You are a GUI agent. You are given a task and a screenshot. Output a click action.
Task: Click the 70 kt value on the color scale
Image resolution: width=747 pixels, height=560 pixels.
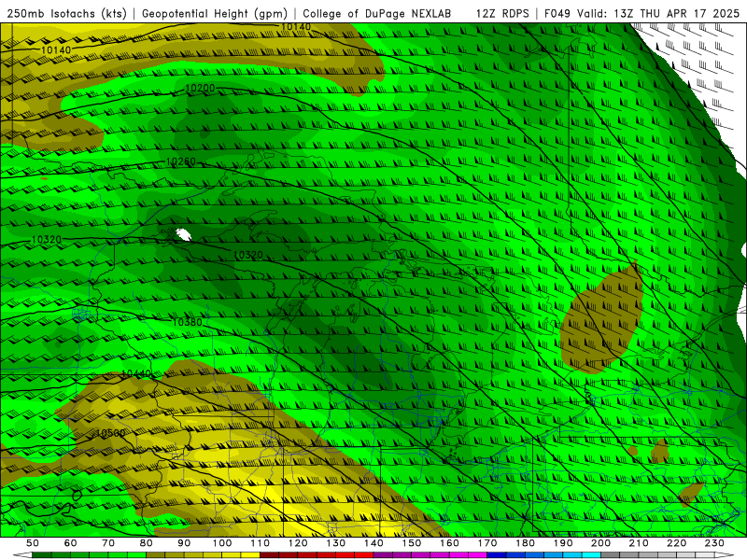(x=108, y=543)
